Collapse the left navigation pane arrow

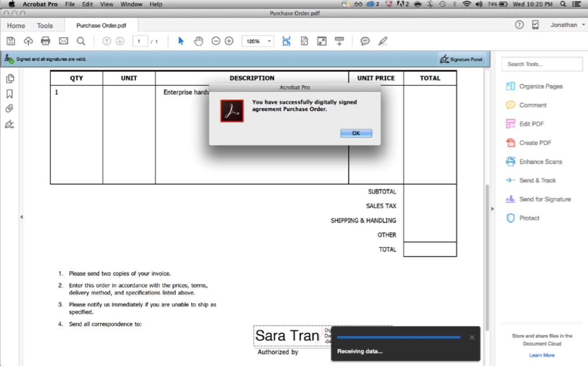pyautogui.click(x=21, y=217)
